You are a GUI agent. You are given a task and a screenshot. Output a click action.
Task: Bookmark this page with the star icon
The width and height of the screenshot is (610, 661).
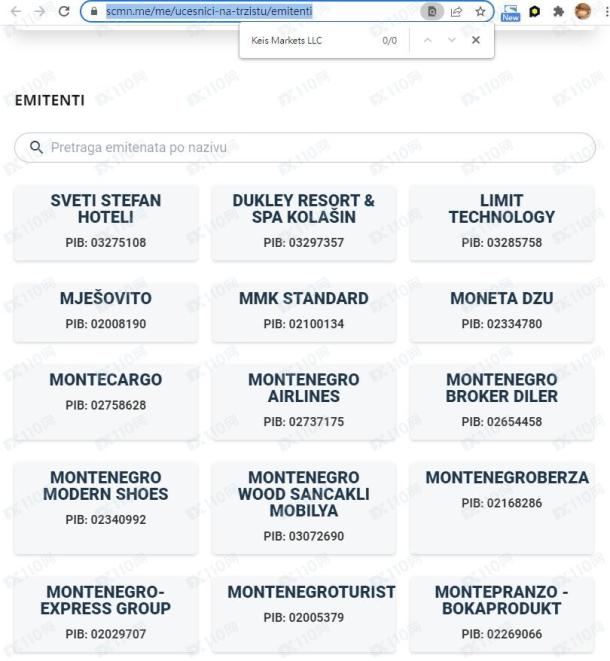480,11
